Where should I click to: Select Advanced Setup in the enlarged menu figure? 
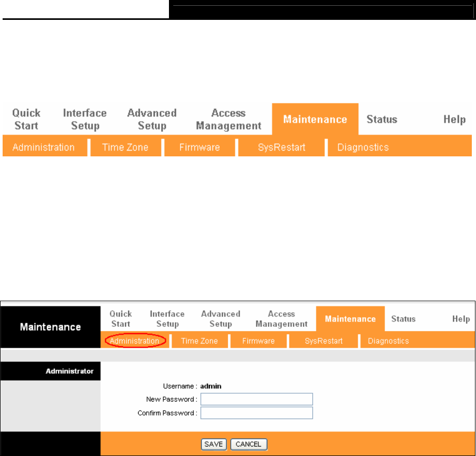pyautogui.click(x=152, y=119)
